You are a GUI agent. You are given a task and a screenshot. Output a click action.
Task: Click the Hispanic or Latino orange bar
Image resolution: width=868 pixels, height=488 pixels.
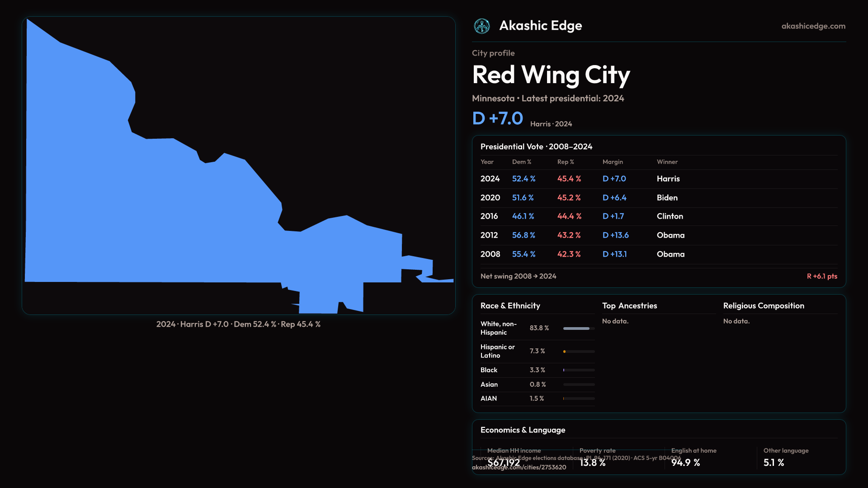click(x=565, y=352)
